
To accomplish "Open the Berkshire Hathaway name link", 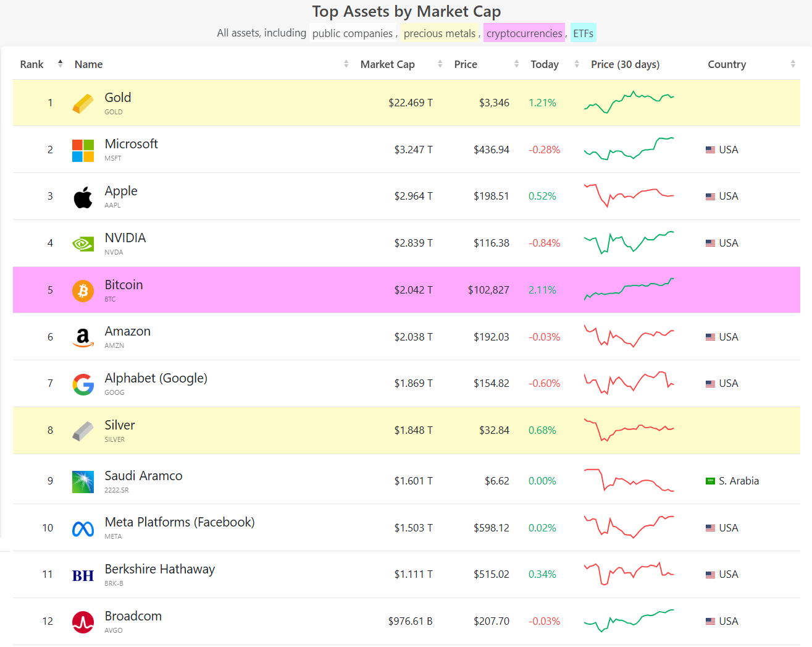I will (x=159, y=569).
